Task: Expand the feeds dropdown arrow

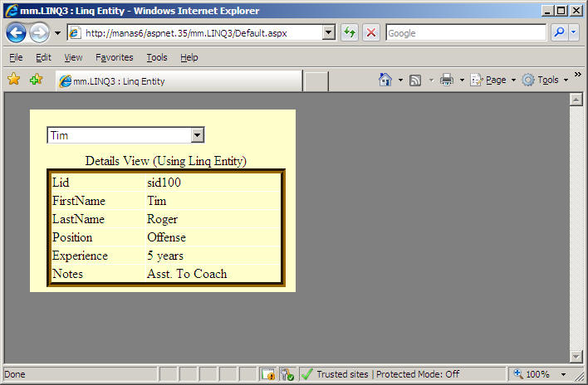Action: (x=431, y=80)
